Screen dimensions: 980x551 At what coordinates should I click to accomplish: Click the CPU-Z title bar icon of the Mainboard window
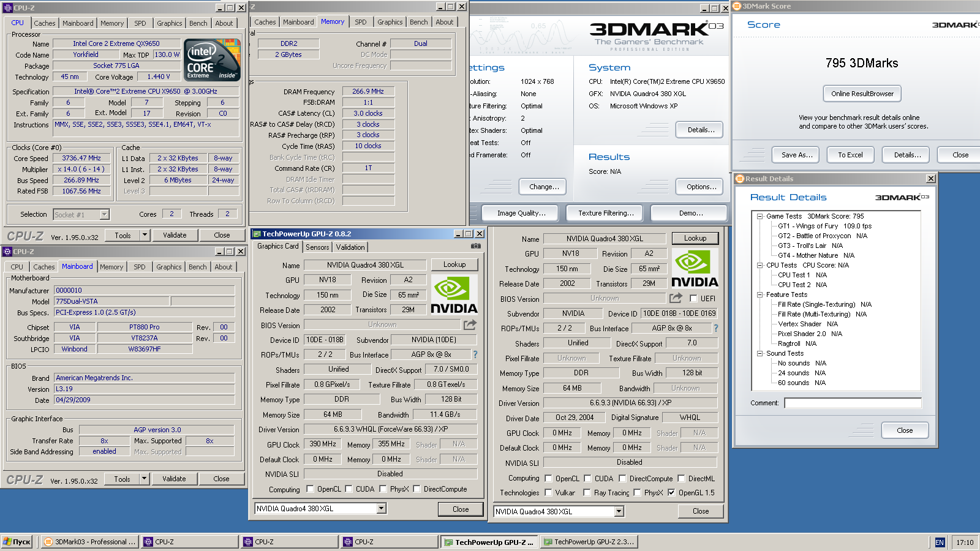pyautogui.click(x=7, y=252)
